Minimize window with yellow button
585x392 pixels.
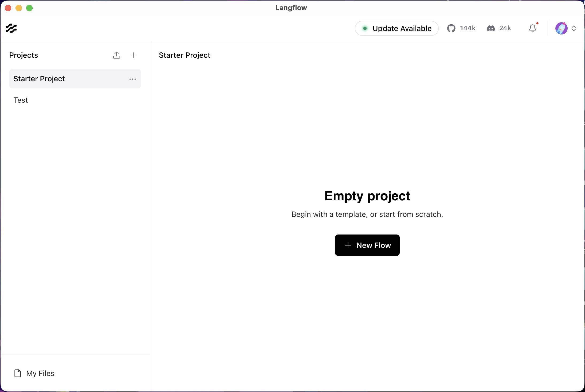pos(19,8)
